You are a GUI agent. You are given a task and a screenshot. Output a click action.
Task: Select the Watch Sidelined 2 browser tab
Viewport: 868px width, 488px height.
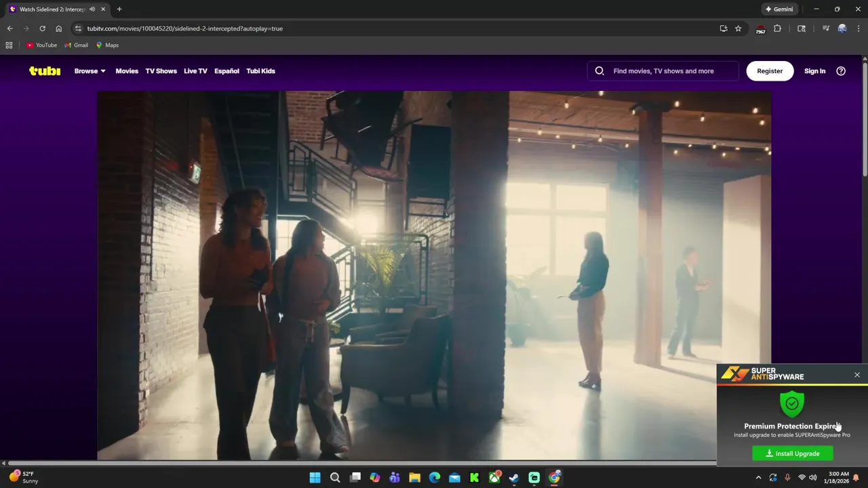[x=52, y=9]
